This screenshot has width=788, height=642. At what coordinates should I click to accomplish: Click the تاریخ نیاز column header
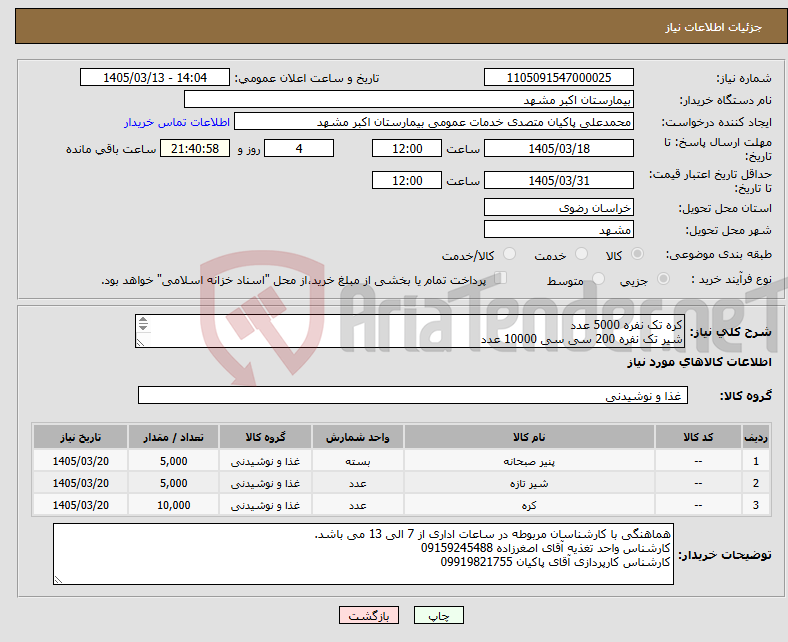click(x=80, y=437)
